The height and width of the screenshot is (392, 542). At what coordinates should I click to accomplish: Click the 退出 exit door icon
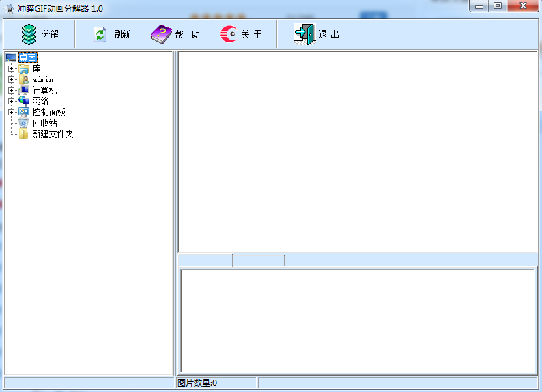coord(304,34)
